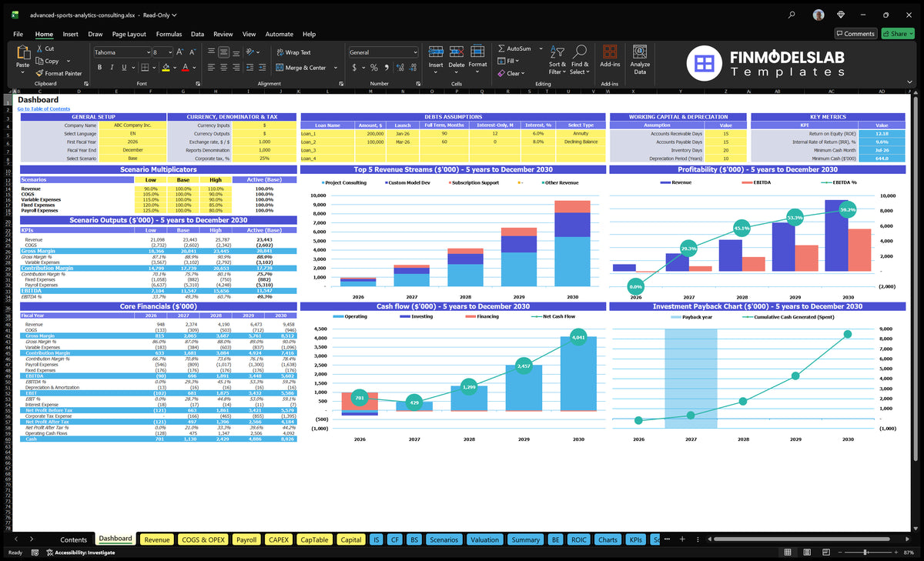The height and width of the screenshot is (561, 924).
Task: Add a new sheet with plus button
Action: (x=681, y=539)
